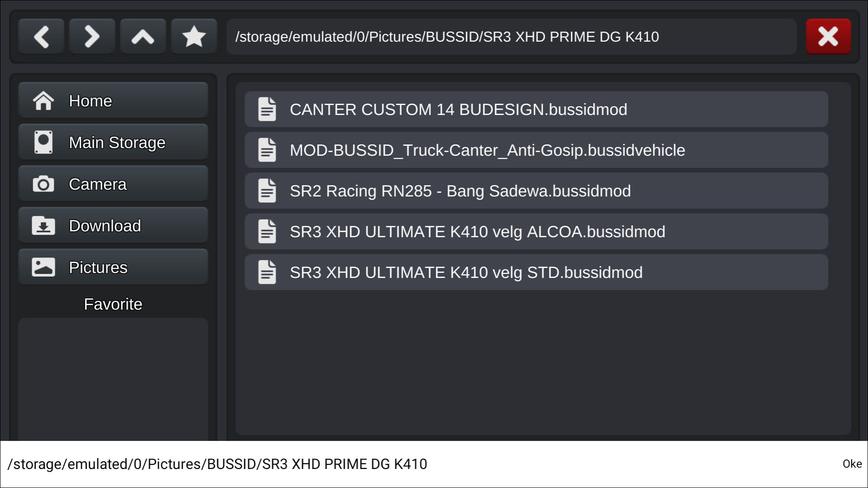Open Camera folder via the camera icon

tap(43, 183)
